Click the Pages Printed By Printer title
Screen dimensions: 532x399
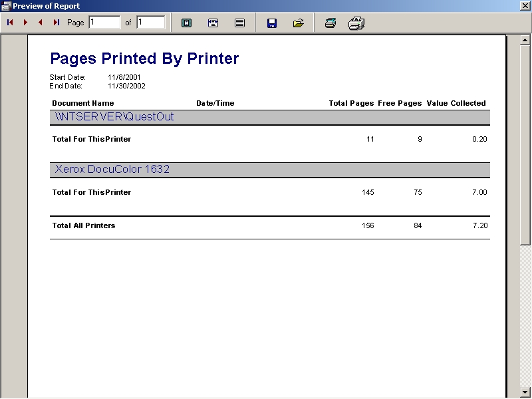pyautogui.click(x=144, y=59)
